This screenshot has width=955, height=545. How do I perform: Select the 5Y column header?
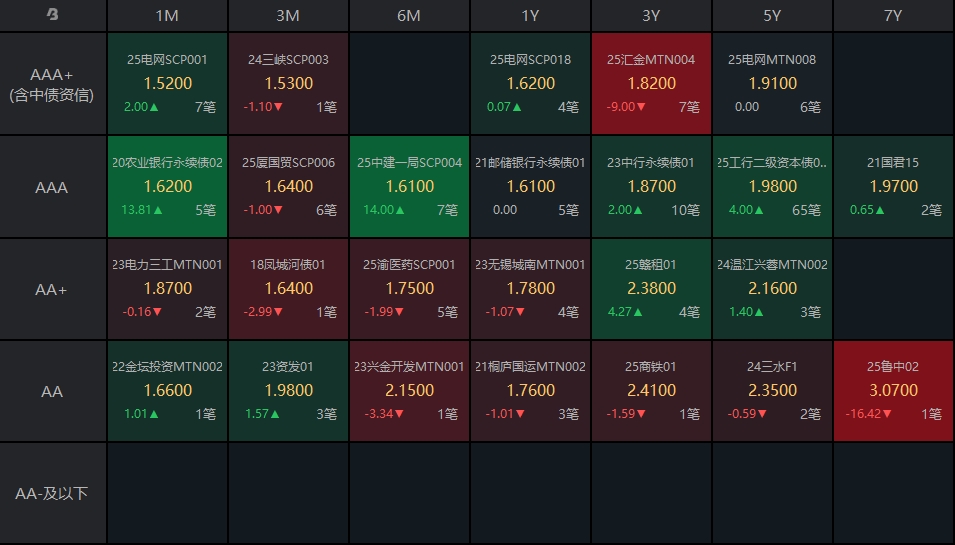coord(772,15)
